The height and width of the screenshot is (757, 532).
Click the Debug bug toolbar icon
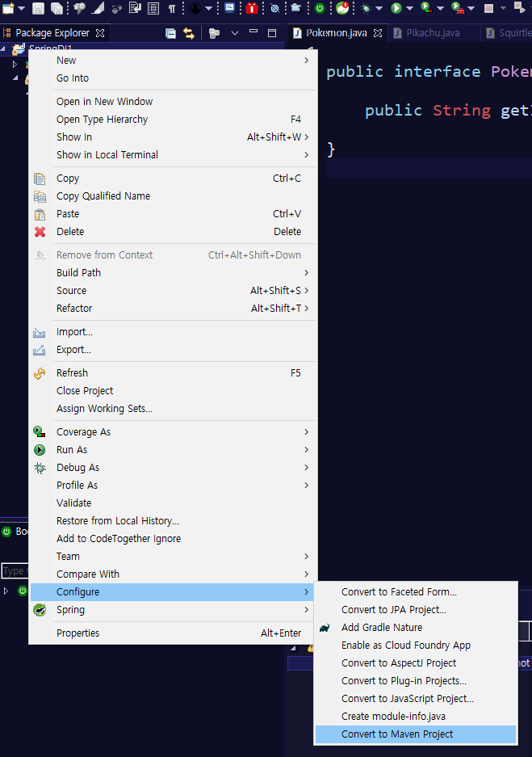point(367,8)
